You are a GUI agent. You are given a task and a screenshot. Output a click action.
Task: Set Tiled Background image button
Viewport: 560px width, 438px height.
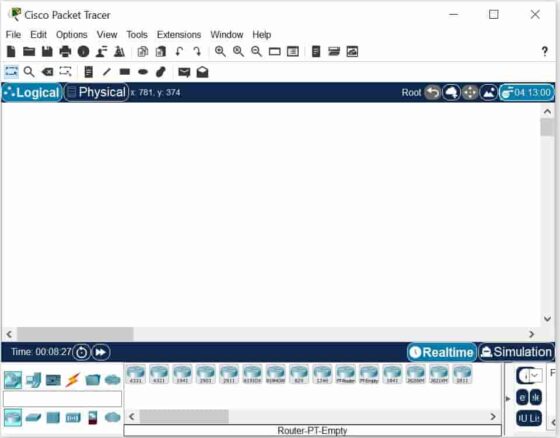tap(489, 93)
